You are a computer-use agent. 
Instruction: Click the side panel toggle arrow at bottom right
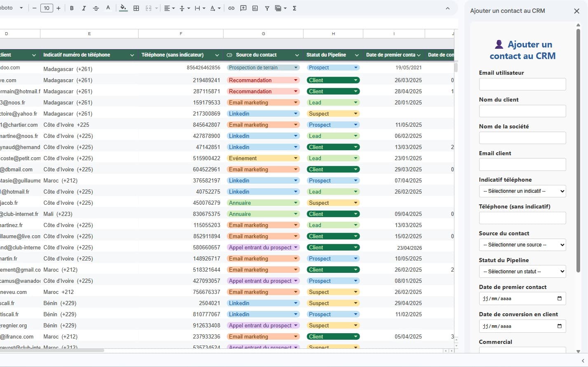point(583,361)
